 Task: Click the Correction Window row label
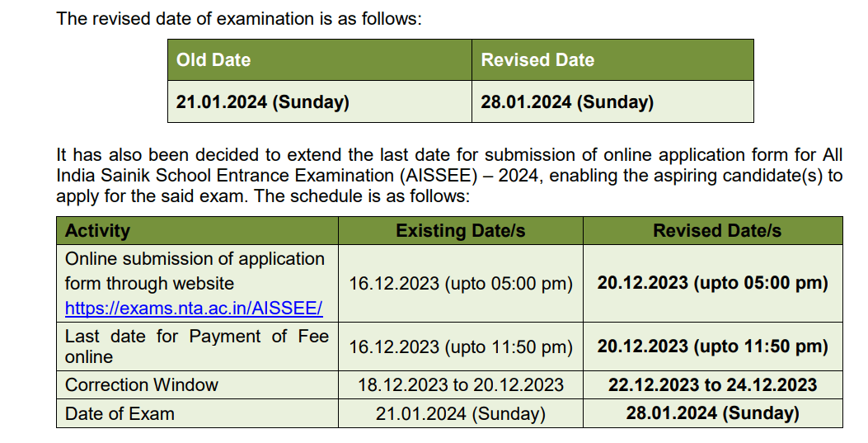[142, 385]
